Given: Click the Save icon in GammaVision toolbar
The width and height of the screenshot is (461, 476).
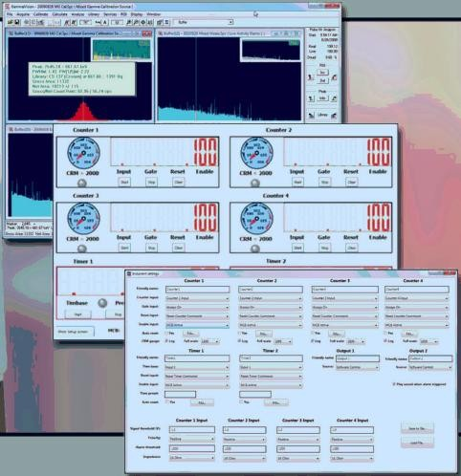Looking at the screenshot, I should 17,22.
